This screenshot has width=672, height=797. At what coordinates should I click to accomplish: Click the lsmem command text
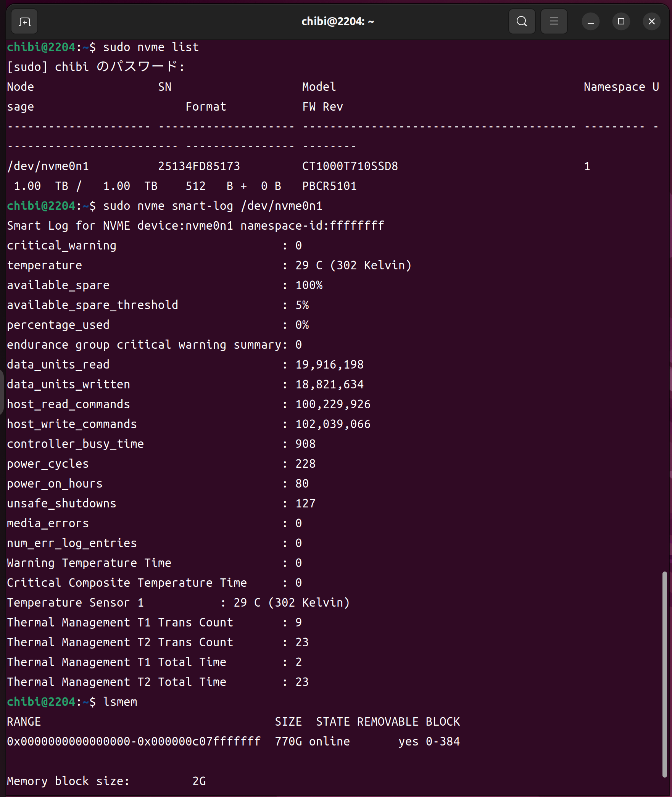120,702
